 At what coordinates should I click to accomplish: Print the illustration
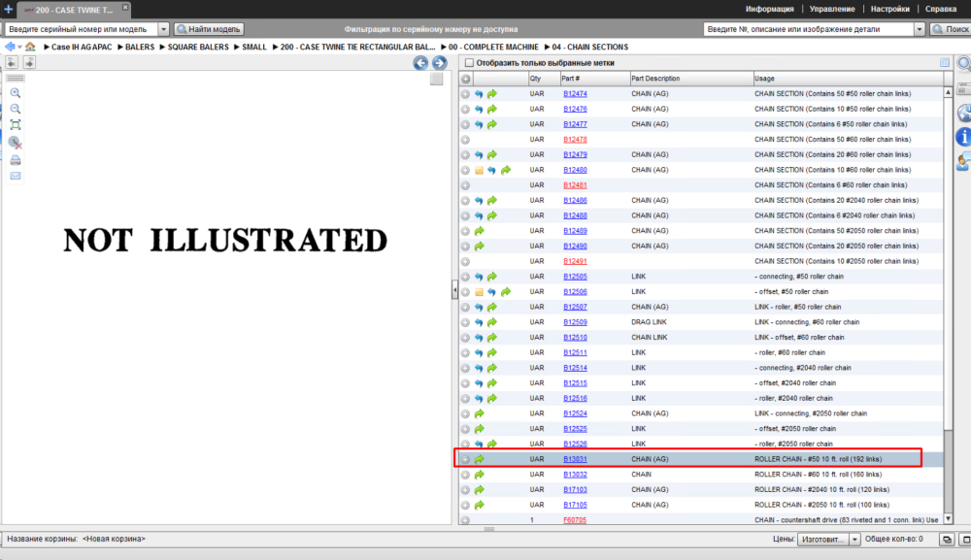tap(16, 160)
